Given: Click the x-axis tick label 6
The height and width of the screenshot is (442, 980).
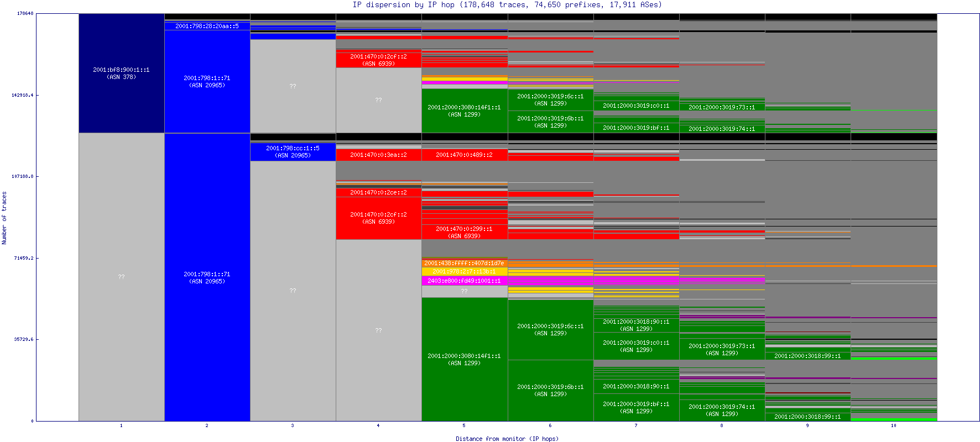Looking at the screenshot, I should (550, 425).
